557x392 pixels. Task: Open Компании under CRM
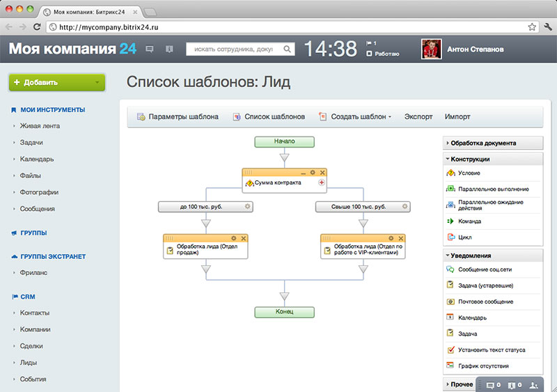pyautogui.click(x=35, y=329)
